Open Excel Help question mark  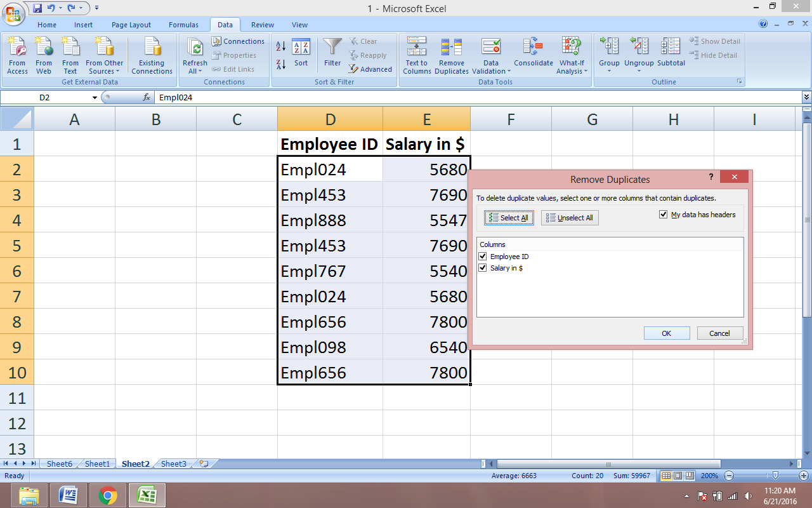[x=763, y=24]
